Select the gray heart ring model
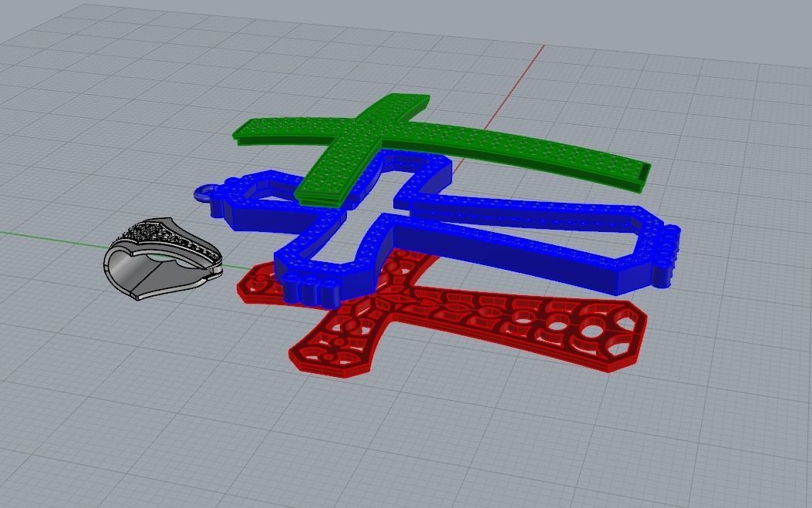Screen dimensions: 812x508 (x=163, y=258)
